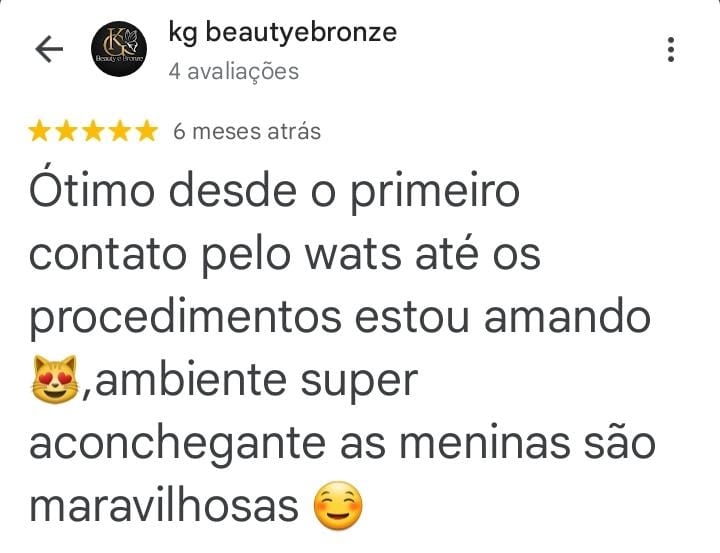Select the fifth yellow rating star
This screenshot has height=553, width=720.
tap(147, 131)
